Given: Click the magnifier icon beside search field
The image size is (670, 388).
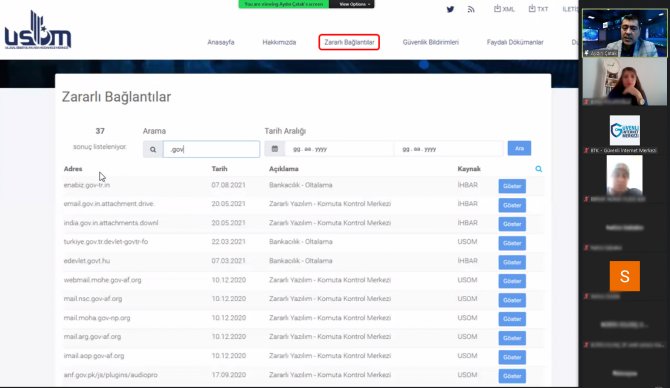Looking at the screenshot, I should [x=153, y=150].
